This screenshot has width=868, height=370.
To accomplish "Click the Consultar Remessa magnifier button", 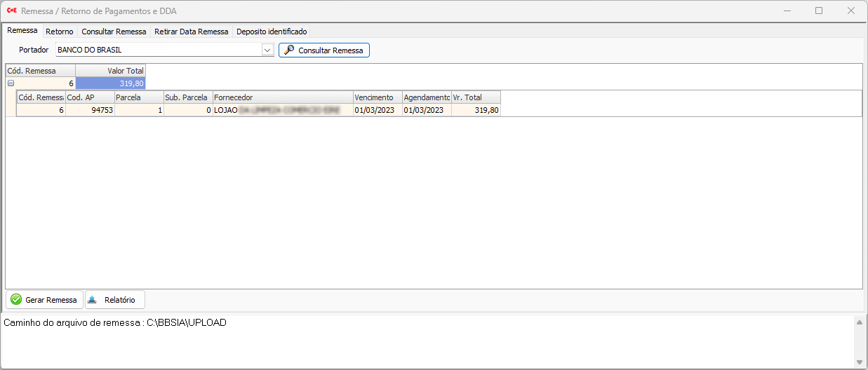I will pyautogui.click(x=323, y=50).
